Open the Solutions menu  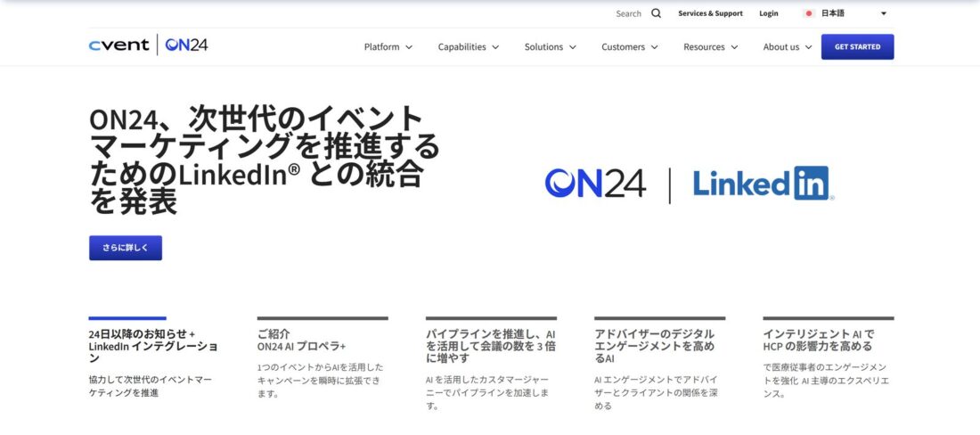click(x=550, y=47)
